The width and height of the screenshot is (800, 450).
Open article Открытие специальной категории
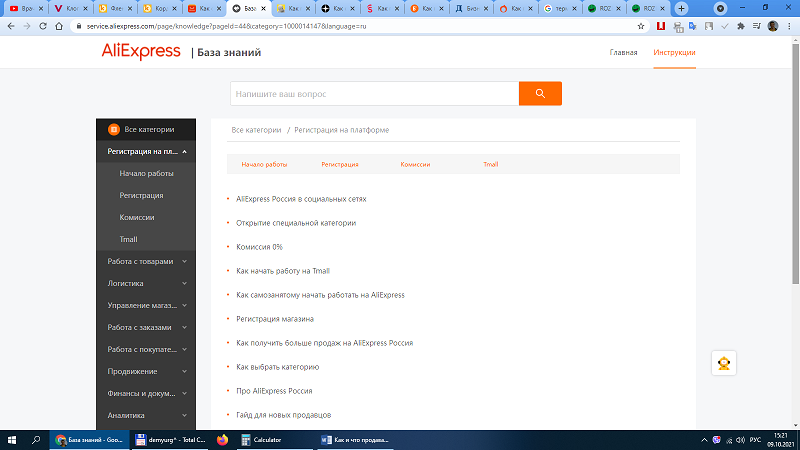[x=296, y=223]
